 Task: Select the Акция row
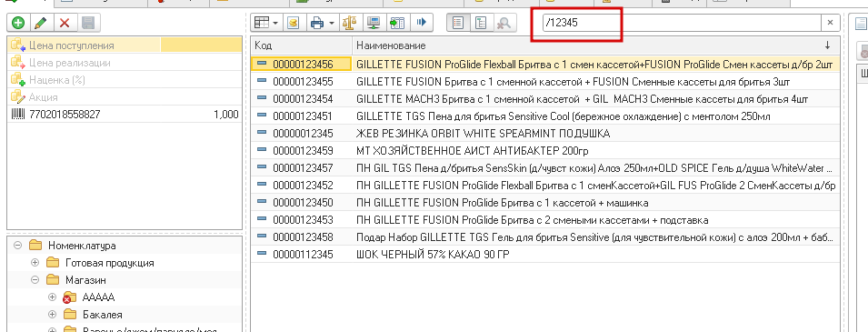(125, 97)
